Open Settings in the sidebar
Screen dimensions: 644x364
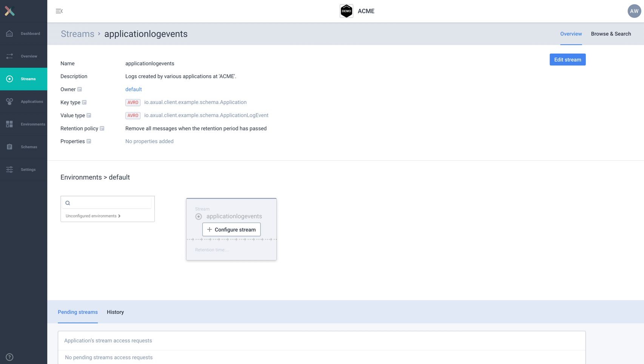tap(28, 169)
